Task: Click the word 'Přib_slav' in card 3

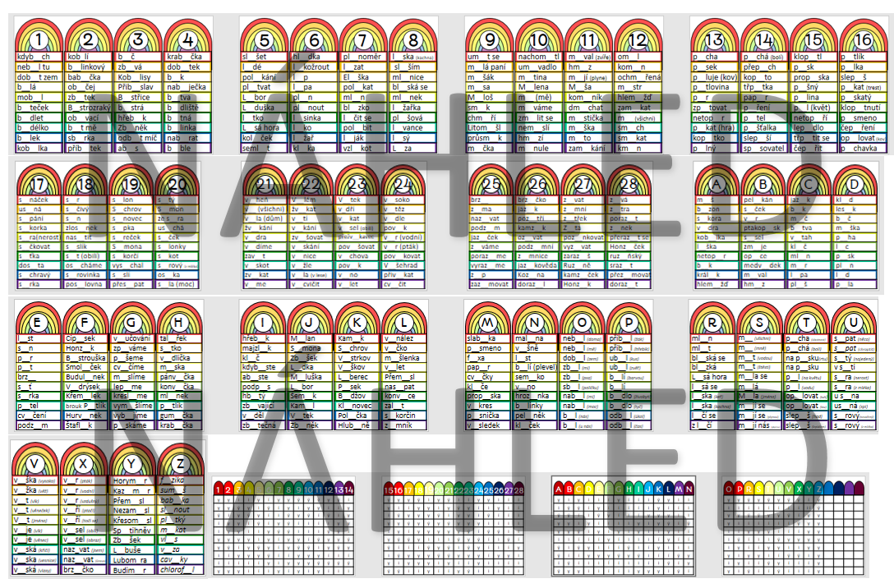Action: [136, 87]
